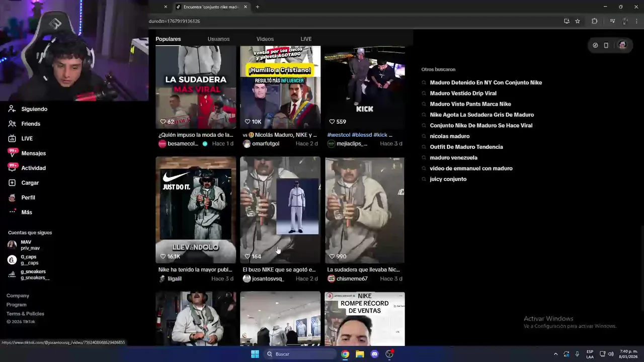Bookmark this page with the star icon
This screenshot has width=644, height=362.
coord(578,21)
